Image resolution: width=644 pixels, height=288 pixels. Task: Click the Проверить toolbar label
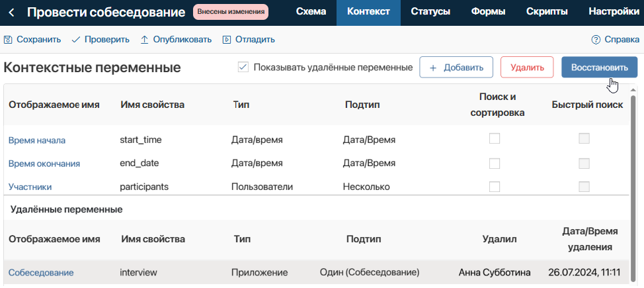107,40
